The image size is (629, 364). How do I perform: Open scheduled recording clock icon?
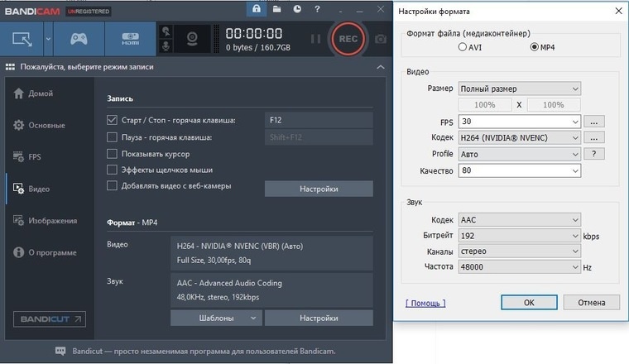click(297, 9)
